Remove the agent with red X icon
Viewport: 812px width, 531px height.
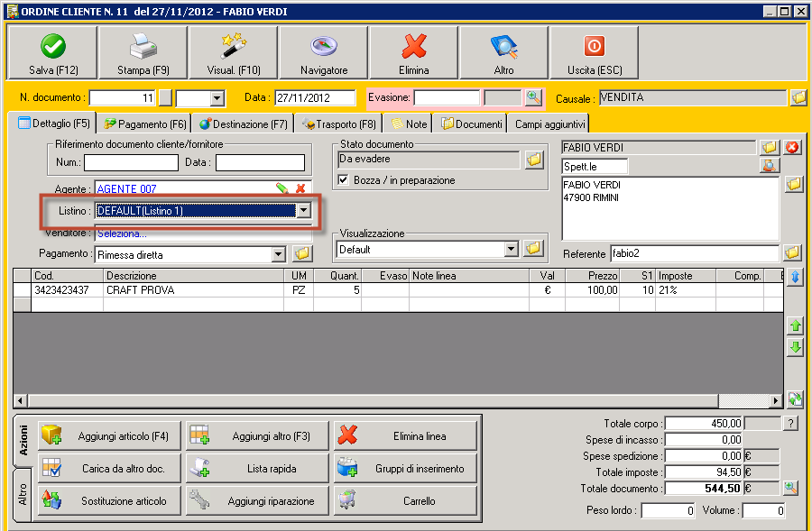[x=300, y=188]
